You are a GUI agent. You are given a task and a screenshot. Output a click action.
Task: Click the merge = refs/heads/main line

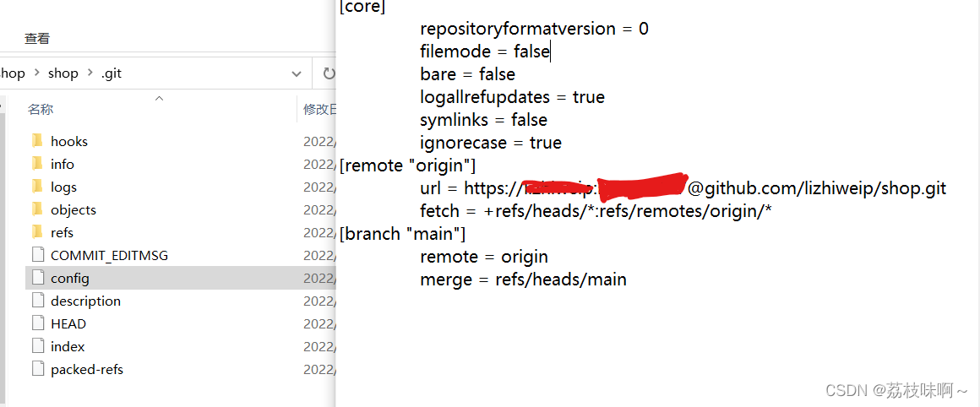[523, 279]
